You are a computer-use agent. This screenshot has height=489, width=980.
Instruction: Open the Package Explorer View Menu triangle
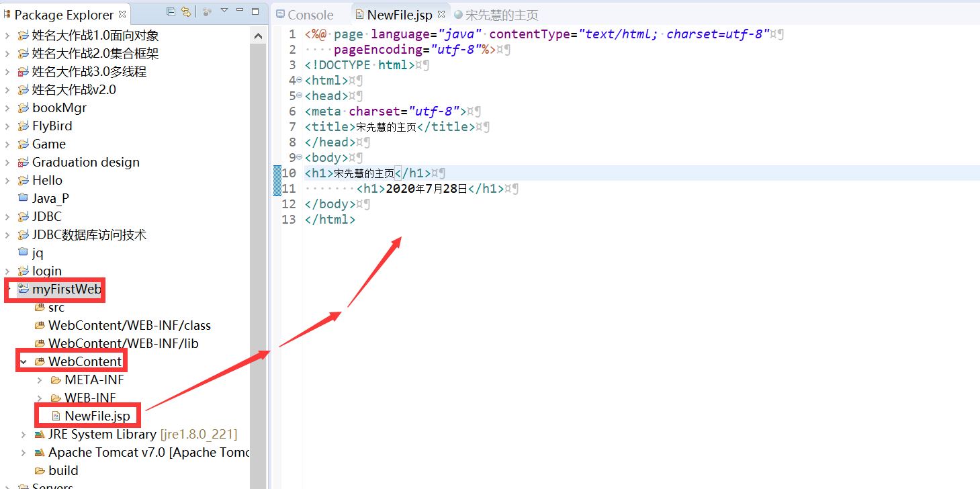pyautogui.click(x=224, y=11)
